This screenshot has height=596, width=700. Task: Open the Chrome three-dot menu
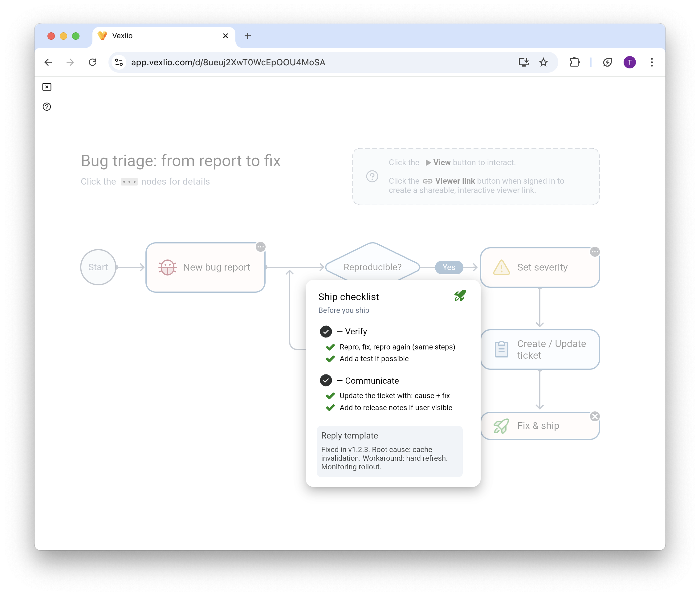(652, 63)
